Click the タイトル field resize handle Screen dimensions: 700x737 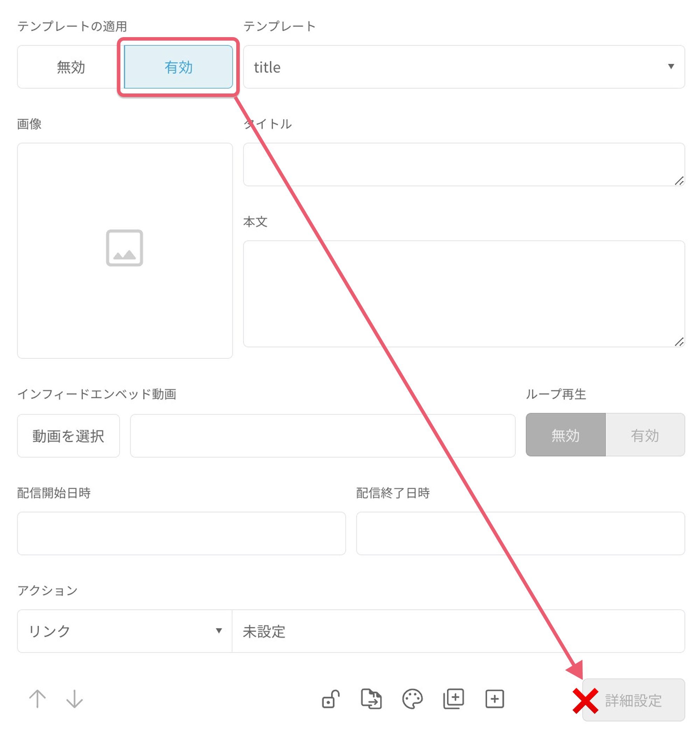click(x=679, y=181)
